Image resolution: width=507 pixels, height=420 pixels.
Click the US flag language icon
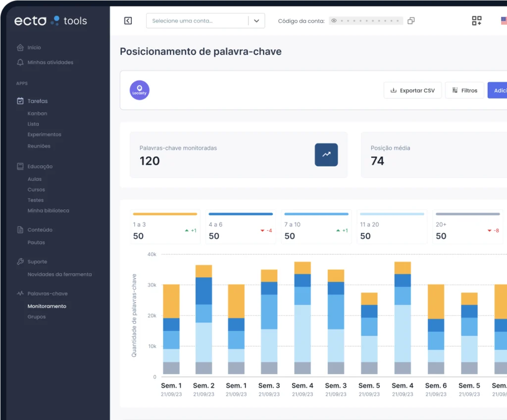504,21
